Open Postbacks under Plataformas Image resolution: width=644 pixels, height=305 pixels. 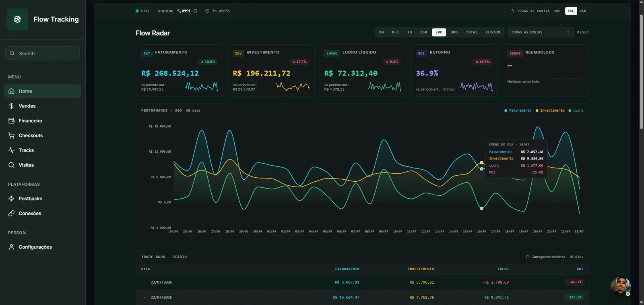pyautogui.click(x=43, y=199)
